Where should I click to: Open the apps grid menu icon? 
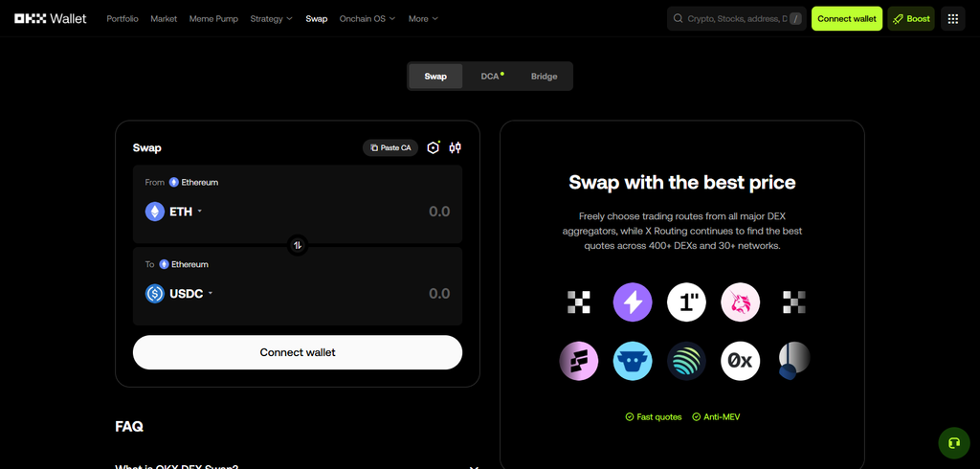(952, 19)
